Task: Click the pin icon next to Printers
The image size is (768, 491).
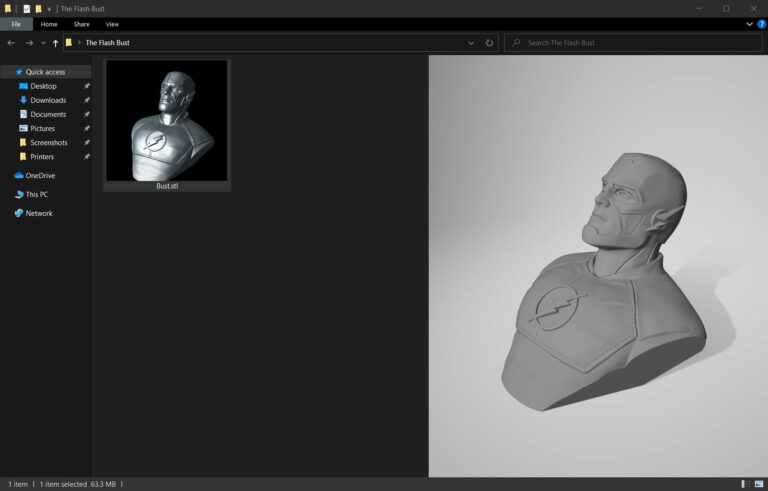Action: pos(87,157)
